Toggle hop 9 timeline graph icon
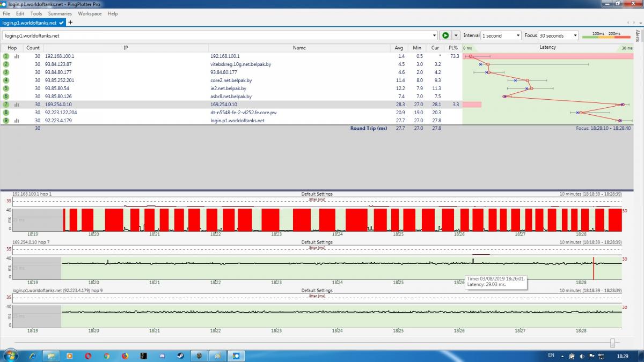644x362 pixels. pos(17,121)
